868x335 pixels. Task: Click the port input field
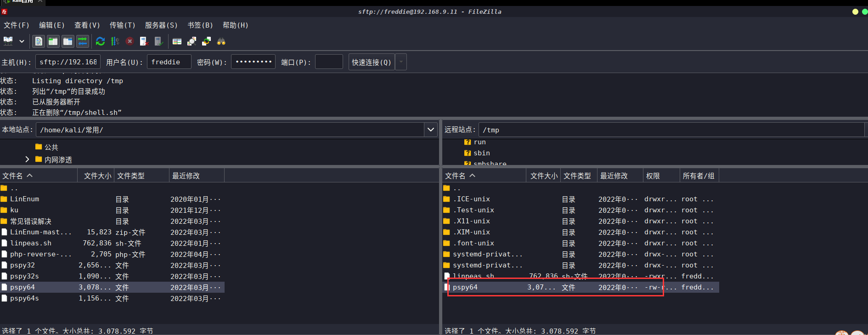coord(329,62)
